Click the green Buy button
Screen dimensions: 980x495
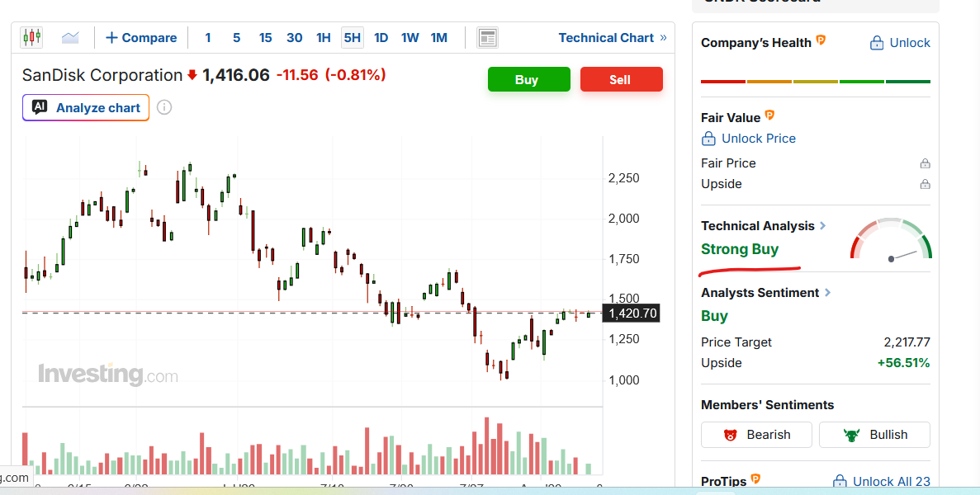click(x=528, y=79)
